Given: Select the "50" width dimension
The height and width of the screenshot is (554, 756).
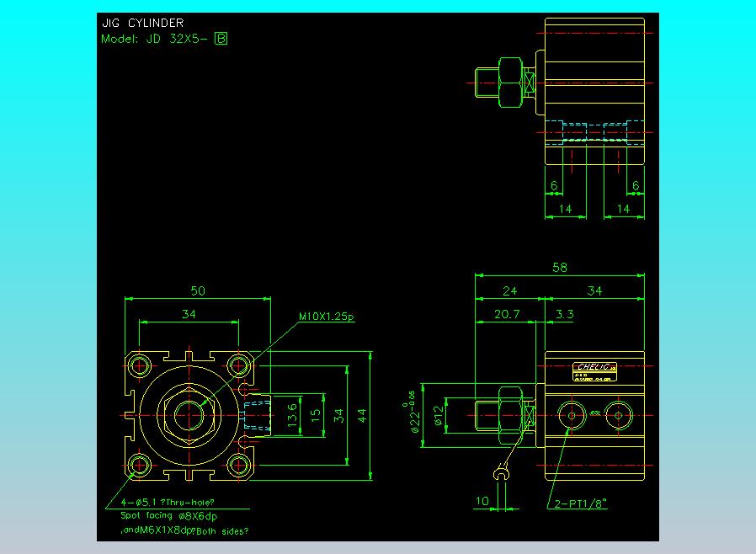Looking at the screenshot, I should click(x=198, y=290).
